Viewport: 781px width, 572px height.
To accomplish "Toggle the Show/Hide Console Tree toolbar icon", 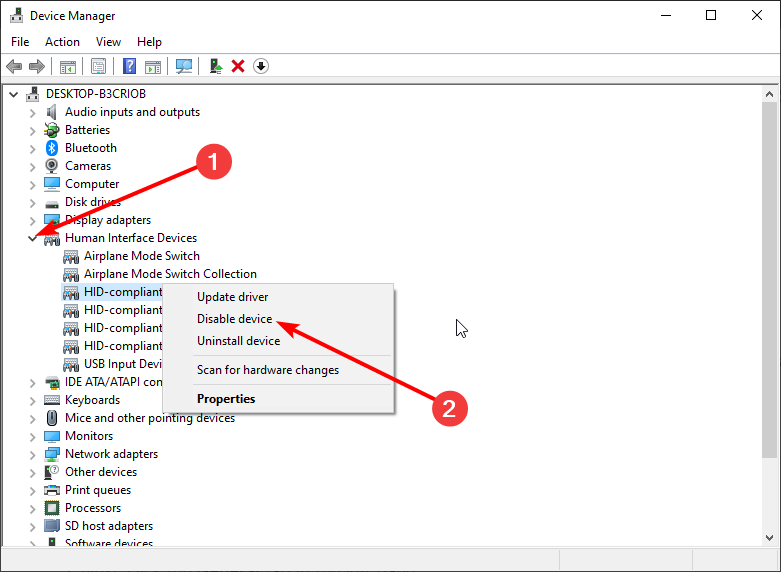I will (x=68, y=66).
